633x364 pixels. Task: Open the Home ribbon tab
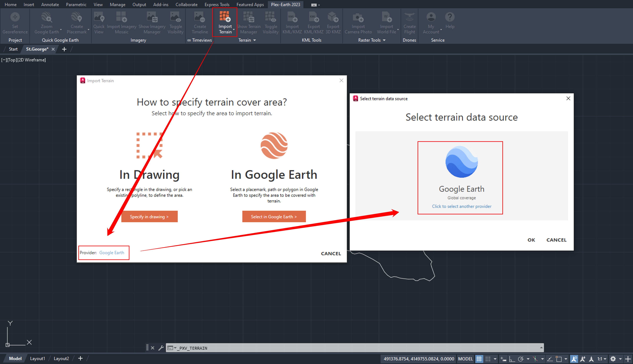[10, 5]
